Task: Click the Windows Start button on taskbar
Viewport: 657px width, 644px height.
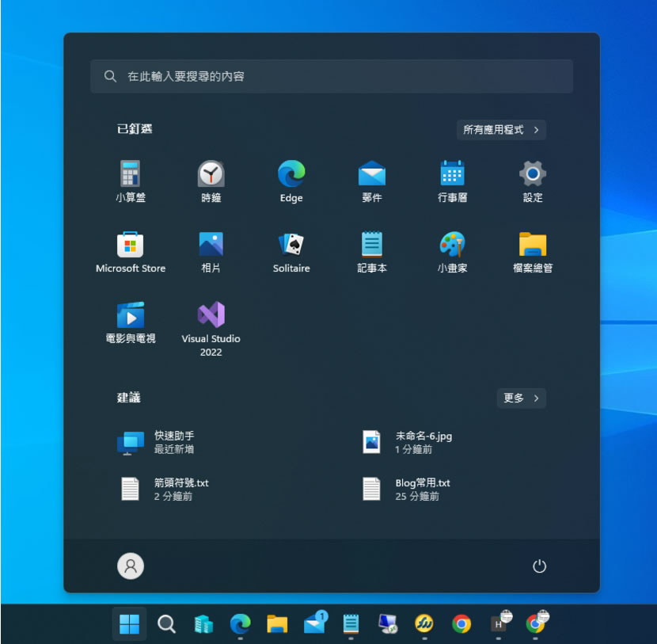Action: 130,624
